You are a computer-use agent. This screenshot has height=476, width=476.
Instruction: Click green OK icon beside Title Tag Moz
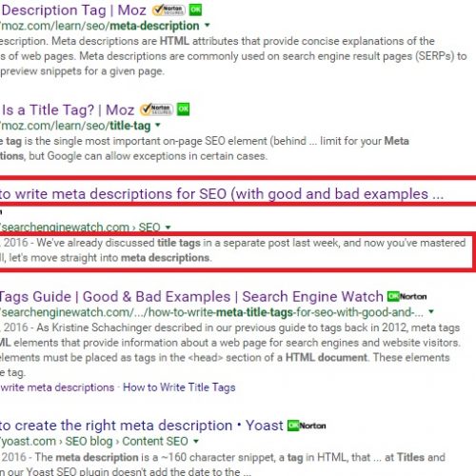(183, 109)
